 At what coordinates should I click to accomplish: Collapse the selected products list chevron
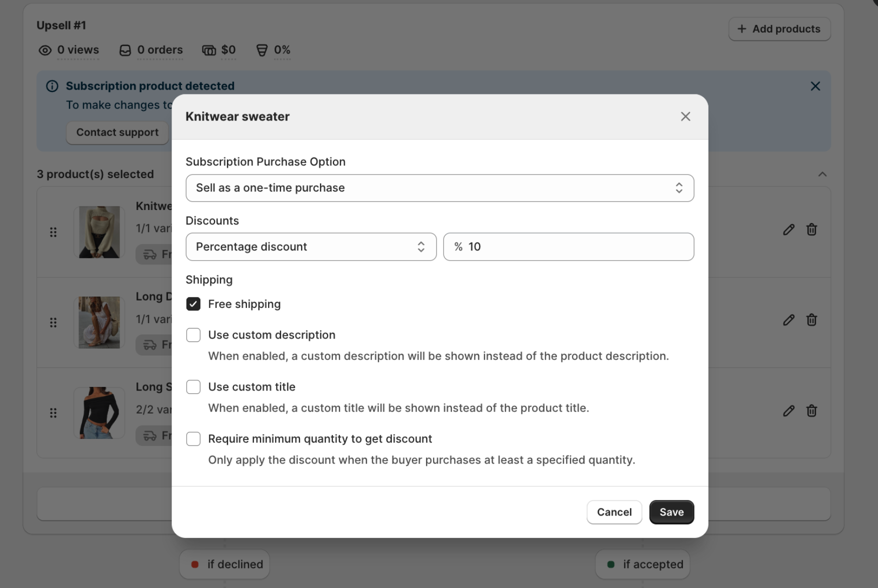(x=822, y=174)
